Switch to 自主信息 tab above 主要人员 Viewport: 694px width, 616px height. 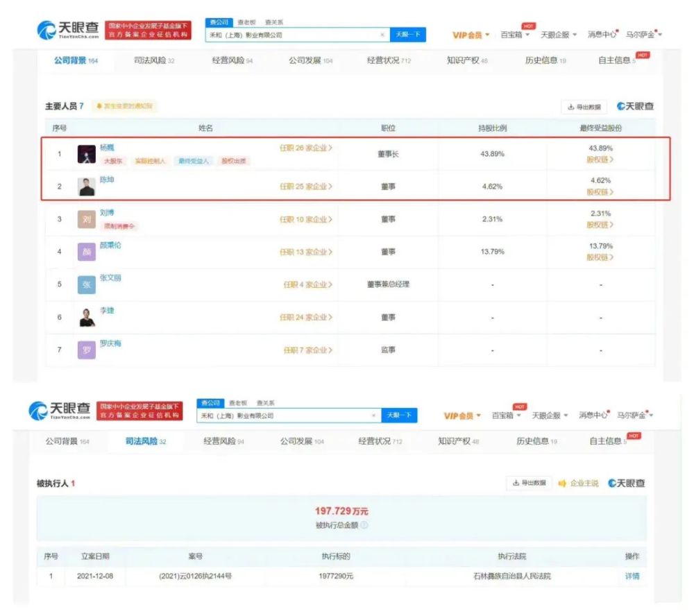(616, 60)
